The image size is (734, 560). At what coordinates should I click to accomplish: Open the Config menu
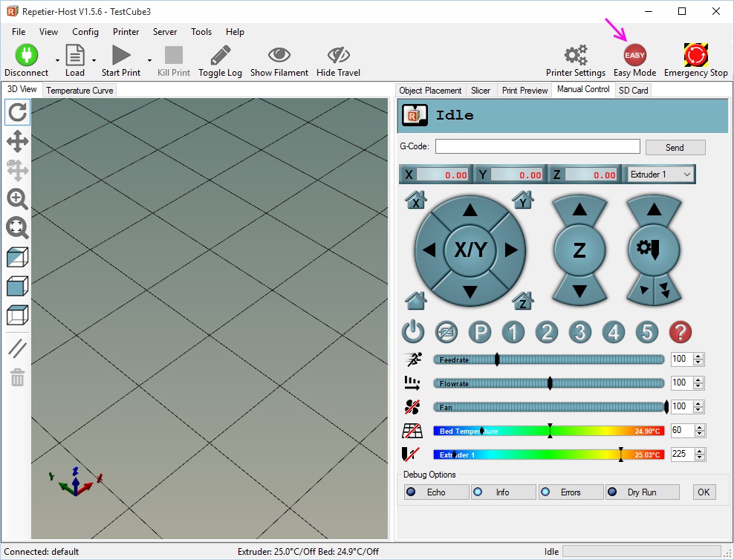(x=85, y=32)
